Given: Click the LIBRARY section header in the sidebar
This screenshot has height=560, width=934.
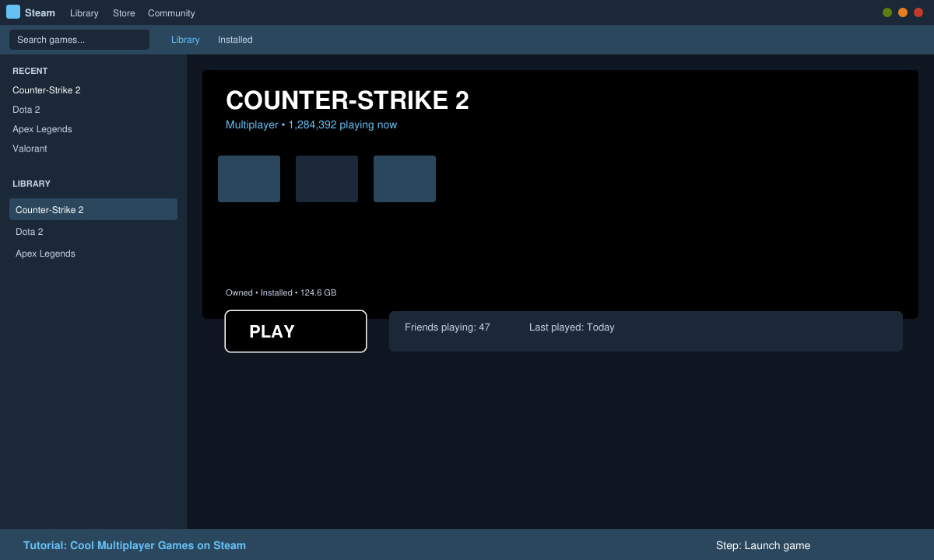Looking at the screenshot, I should 31,184.
